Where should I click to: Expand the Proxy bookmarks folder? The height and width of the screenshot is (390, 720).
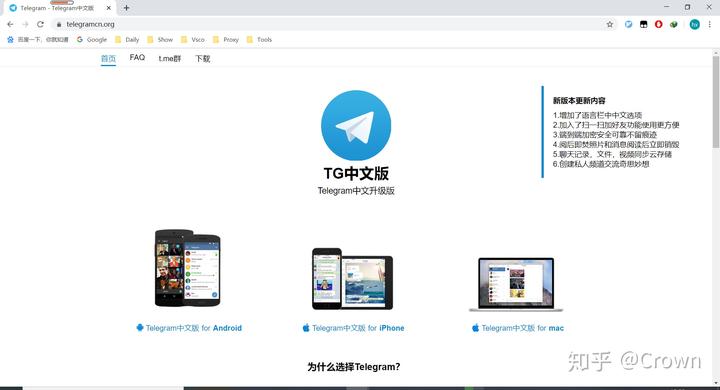point(226,40)
